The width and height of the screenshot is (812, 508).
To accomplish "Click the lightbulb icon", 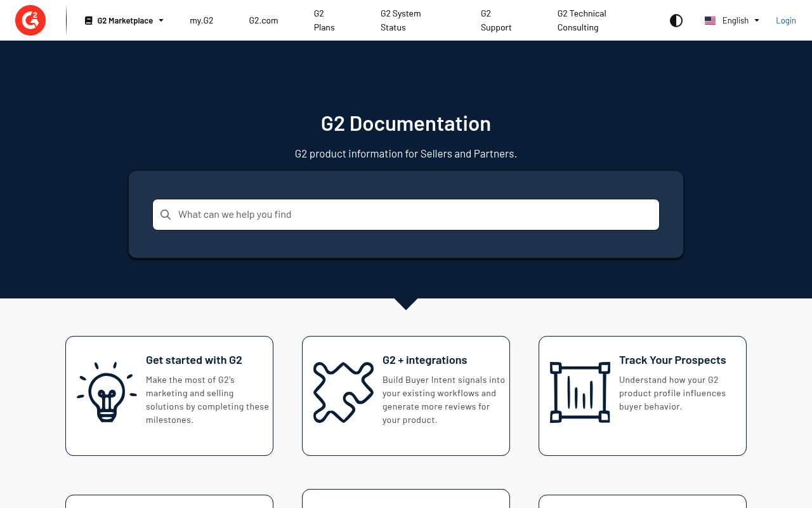I will 107,392.
